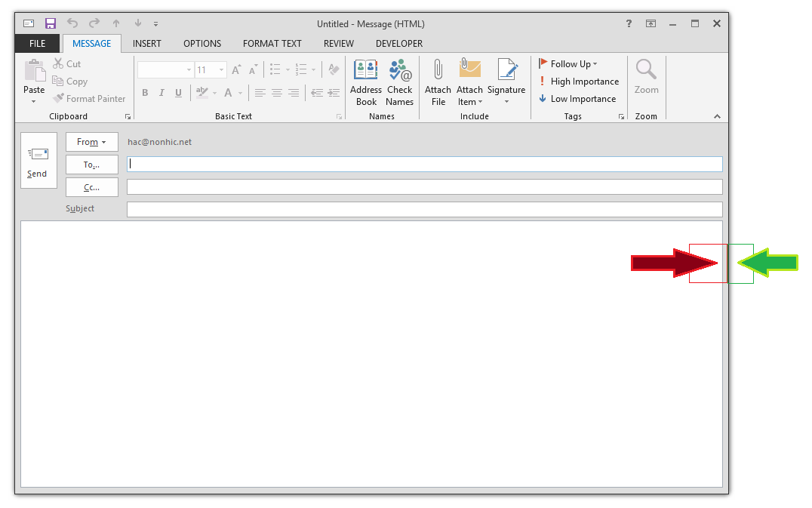812x508 pixels.
Task: Click the Cc... button
Action: 91,187
